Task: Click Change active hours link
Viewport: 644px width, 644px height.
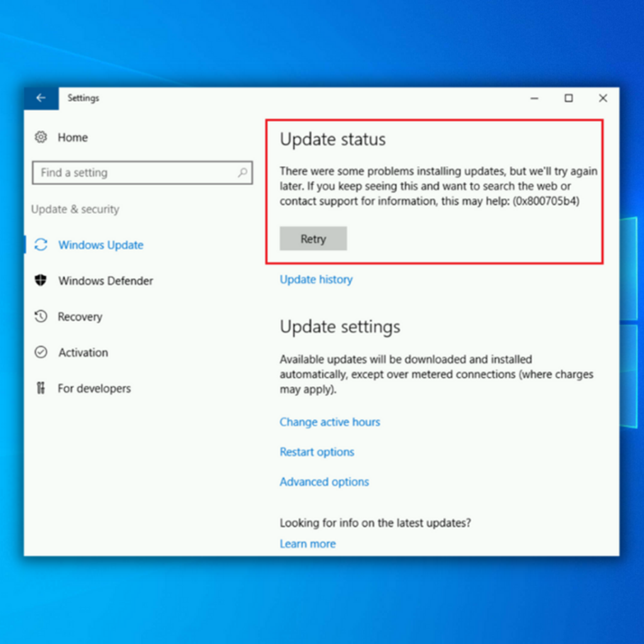Action: (x=330, y=422)
